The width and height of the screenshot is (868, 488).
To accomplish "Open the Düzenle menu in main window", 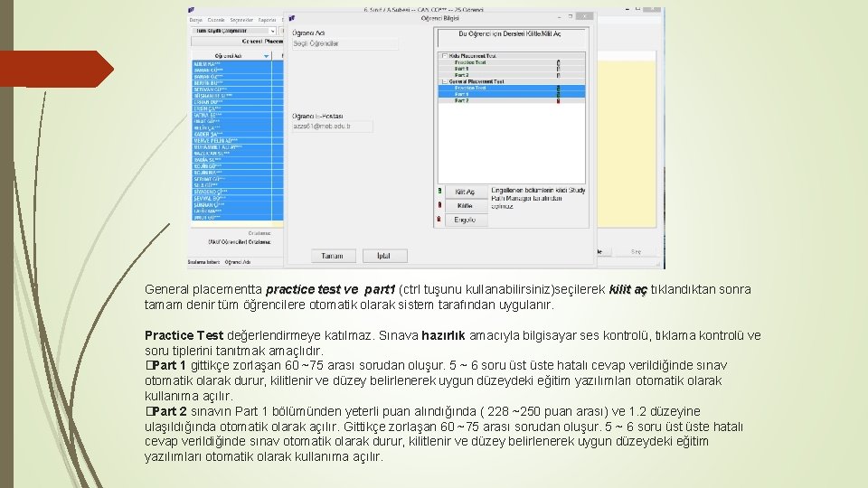I will tap(216, 20).
